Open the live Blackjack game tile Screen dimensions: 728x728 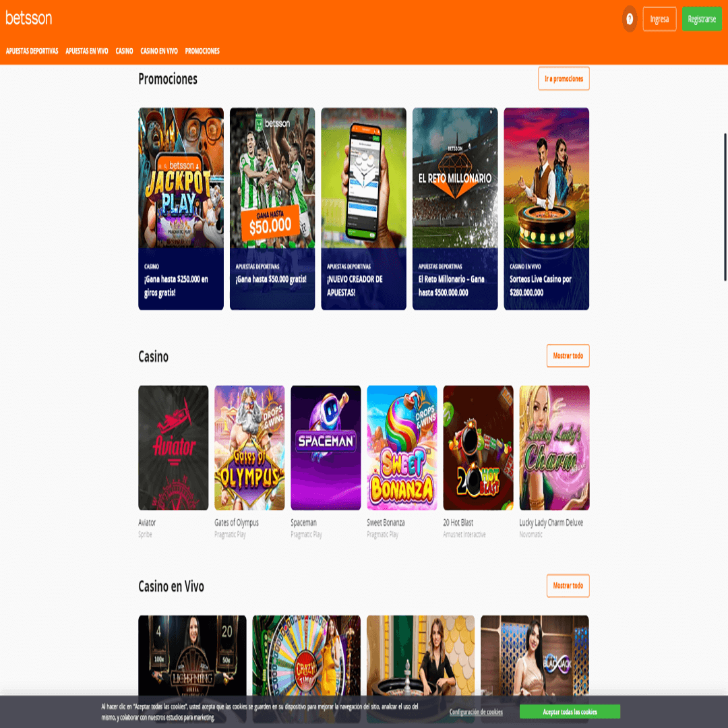[535, 655]
